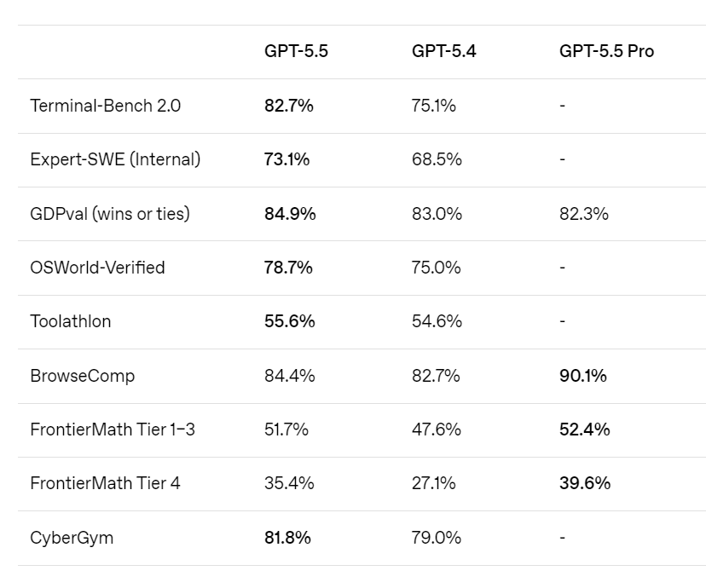Click the GPT-5.5 column header

click(x=296, y=51)
